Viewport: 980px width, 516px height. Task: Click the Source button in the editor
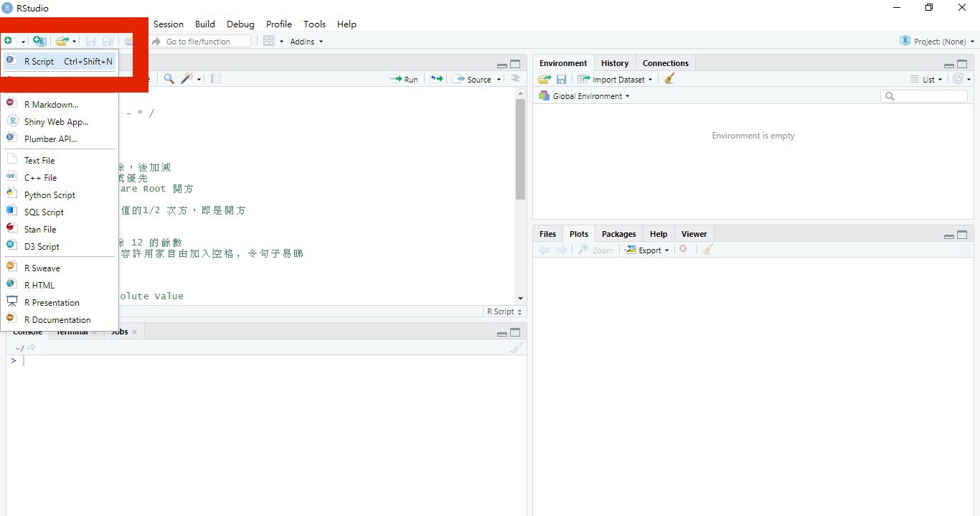[x=473, y=80]
